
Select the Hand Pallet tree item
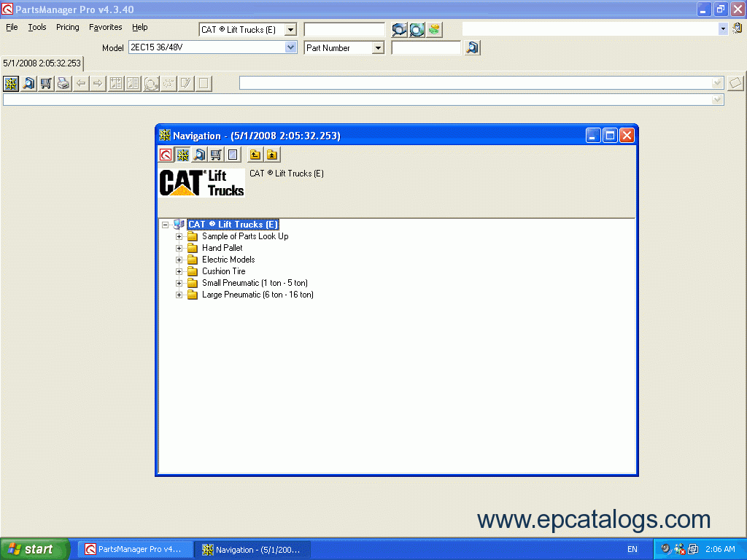(222, 248)
